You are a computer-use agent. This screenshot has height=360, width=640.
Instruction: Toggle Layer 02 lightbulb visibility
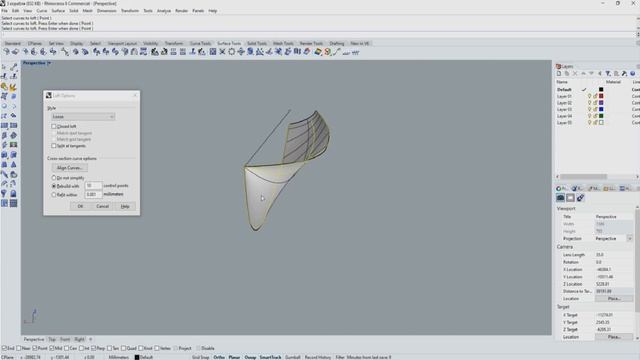(x=589, y=103)
